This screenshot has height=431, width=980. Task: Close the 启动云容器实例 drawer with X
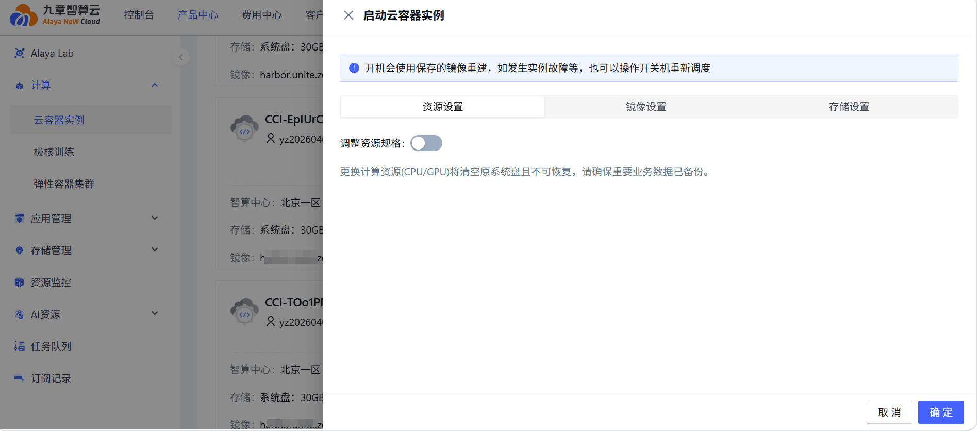[348, 15]
